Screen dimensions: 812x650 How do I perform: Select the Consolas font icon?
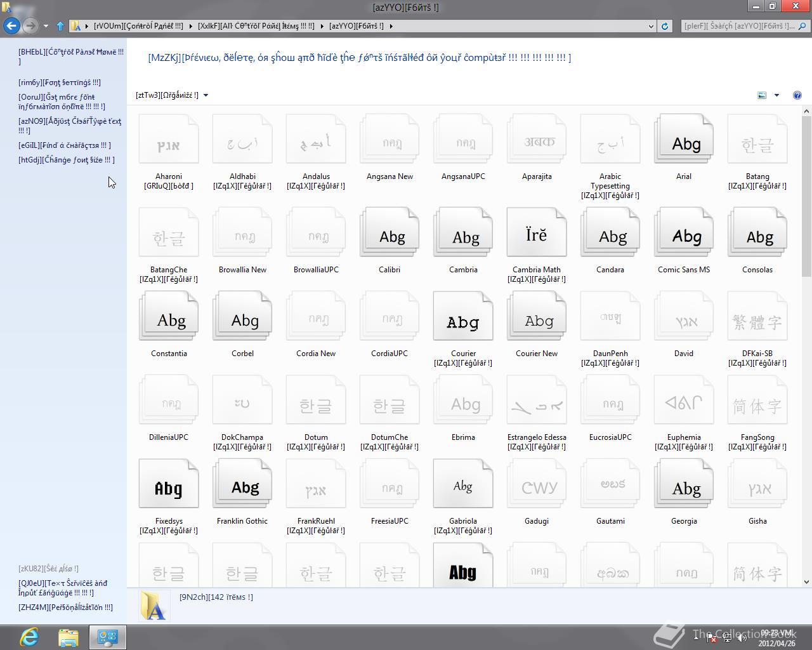(x=757, y=233)
